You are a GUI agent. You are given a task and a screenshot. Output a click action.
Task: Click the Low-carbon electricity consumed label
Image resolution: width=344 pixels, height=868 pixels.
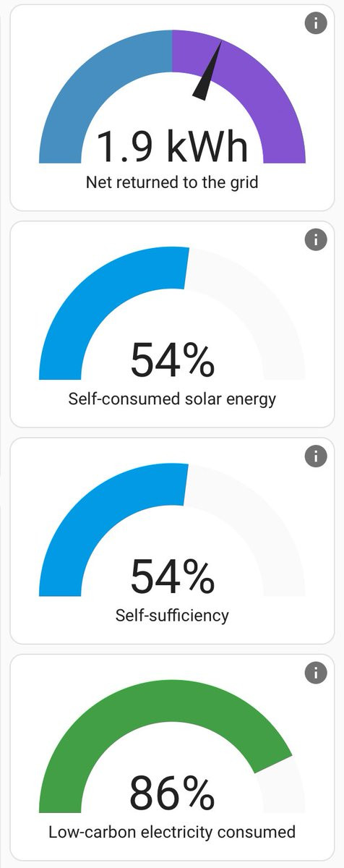click(x=172, y=832)
